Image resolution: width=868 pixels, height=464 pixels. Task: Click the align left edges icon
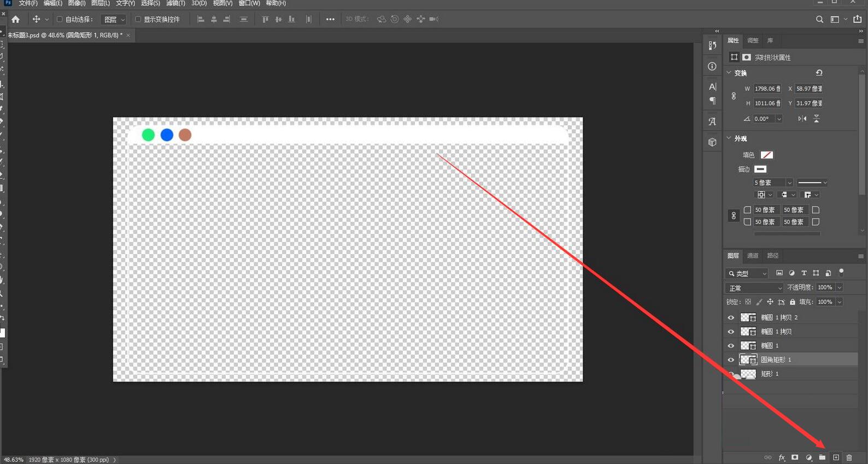pos(201,19)
